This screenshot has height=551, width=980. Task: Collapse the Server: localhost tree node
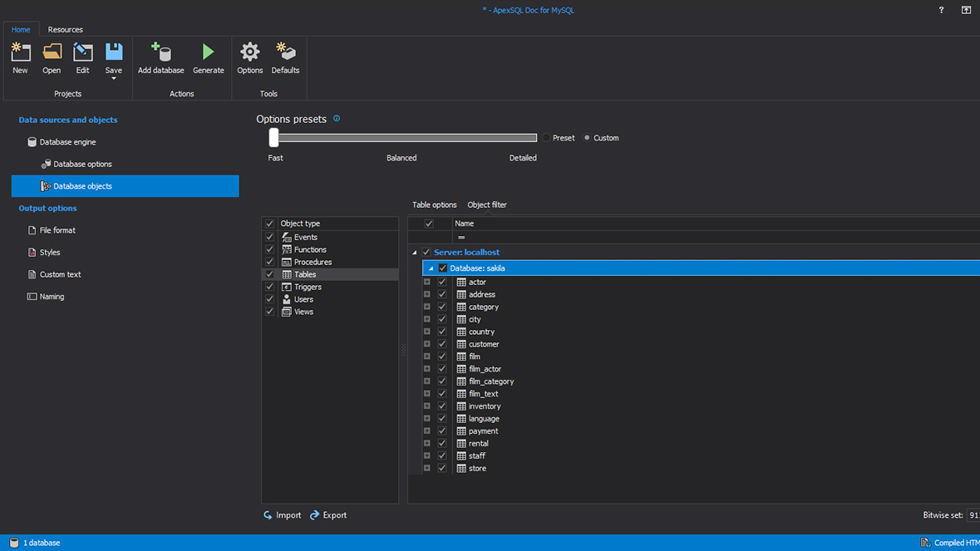(x=413, y=252)
